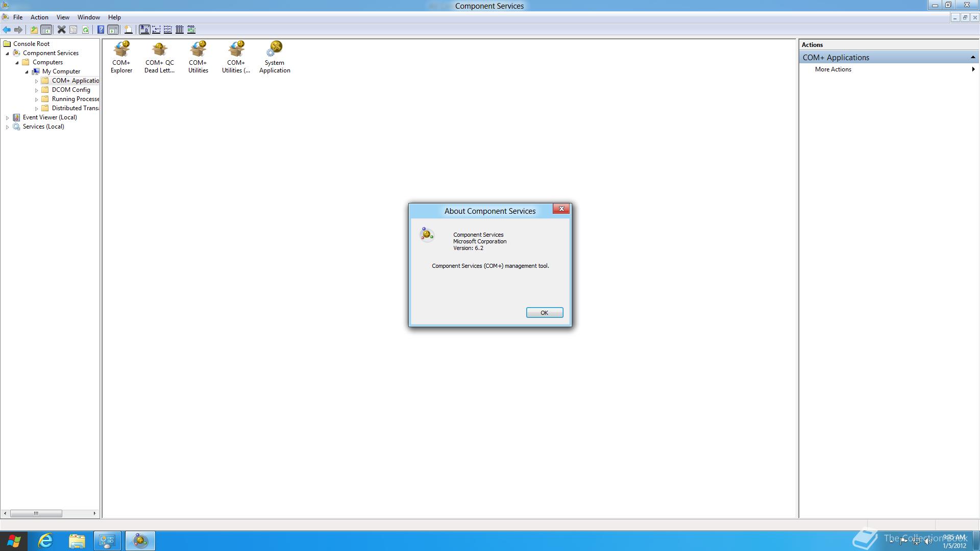Expand the Distributed Trans... tree node

[37, 109]
